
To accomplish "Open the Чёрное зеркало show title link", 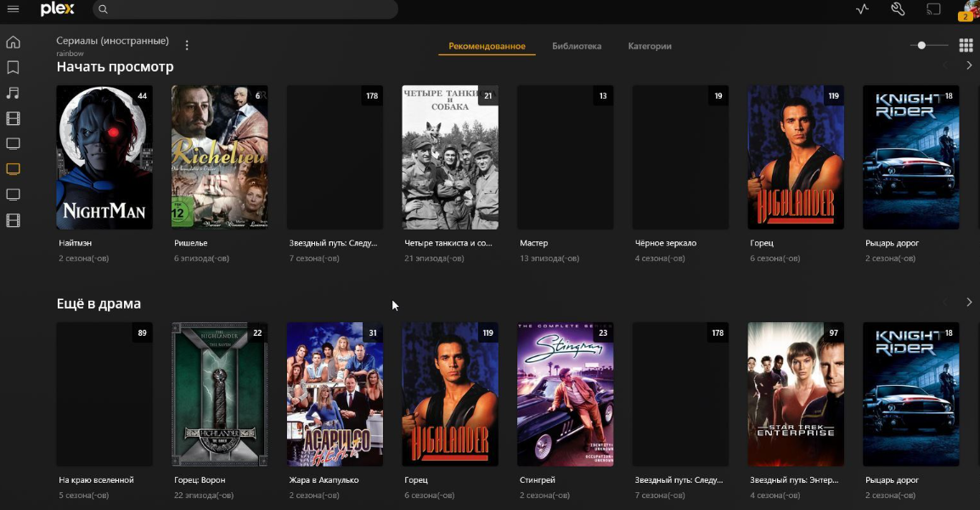I will 666,243.
